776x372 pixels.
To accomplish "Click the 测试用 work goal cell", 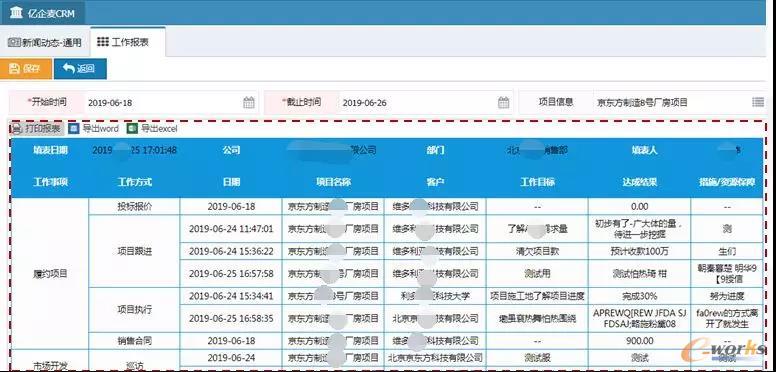I will [537, 274].
